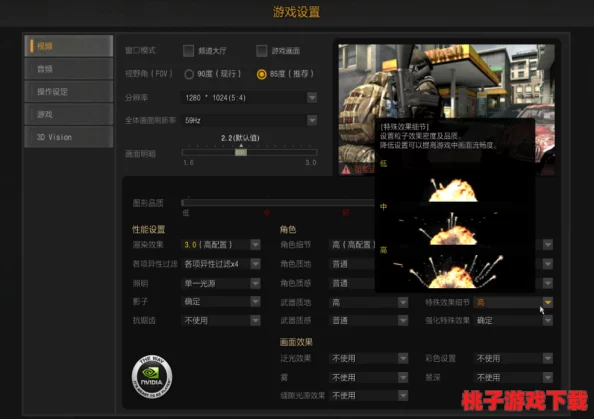594x419 pixels.
Task: Open the 抗锯齿 anti-aliasing dropdown
Action: (x=221, y=321)
